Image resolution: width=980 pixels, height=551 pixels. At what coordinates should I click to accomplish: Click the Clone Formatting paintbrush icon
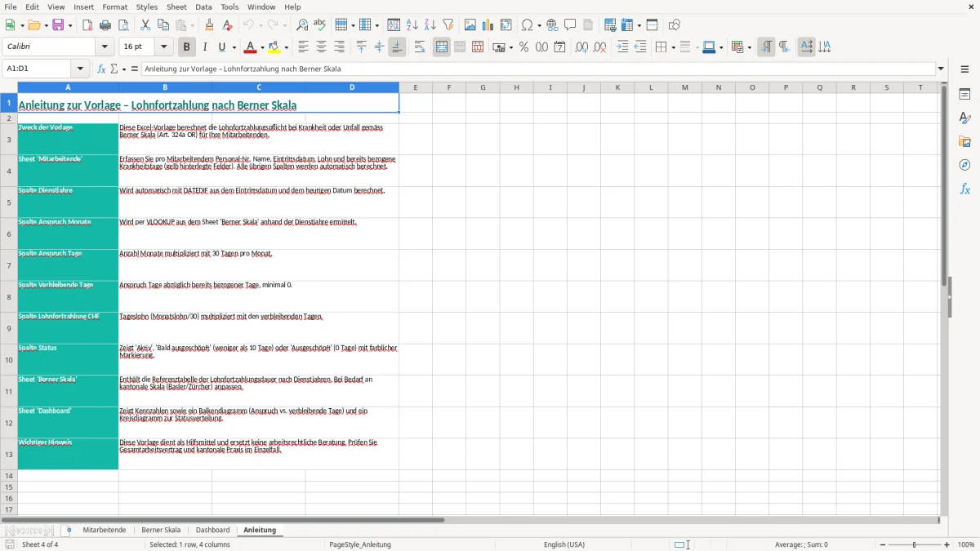tap(209, 25)
